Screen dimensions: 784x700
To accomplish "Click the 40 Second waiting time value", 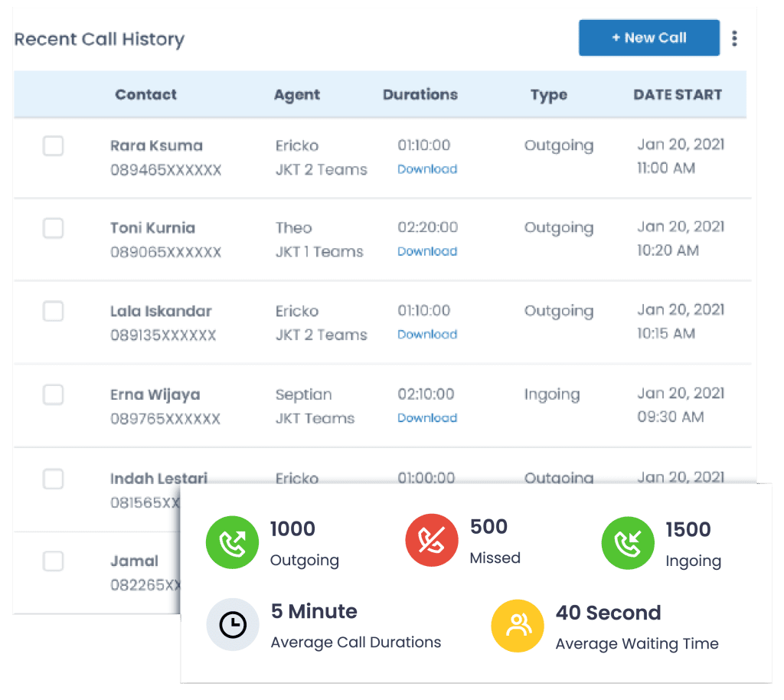I will point(609,613).
